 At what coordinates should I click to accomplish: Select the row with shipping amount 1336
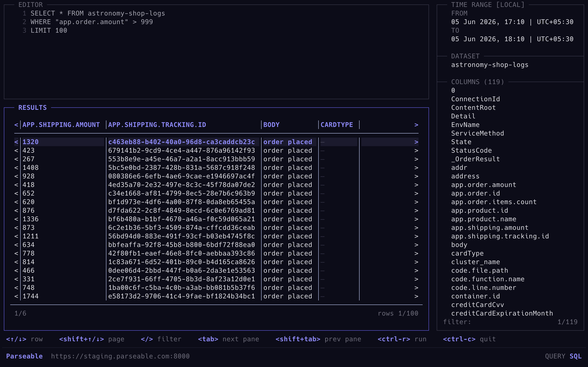[216, 219]
